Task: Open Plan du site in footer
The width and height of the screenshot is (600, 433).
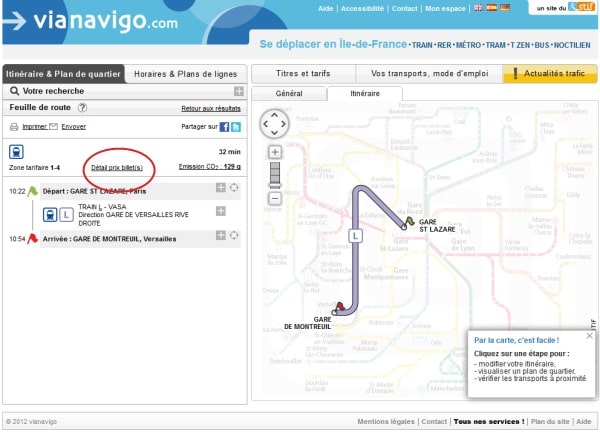Action: tap(550, 422)
